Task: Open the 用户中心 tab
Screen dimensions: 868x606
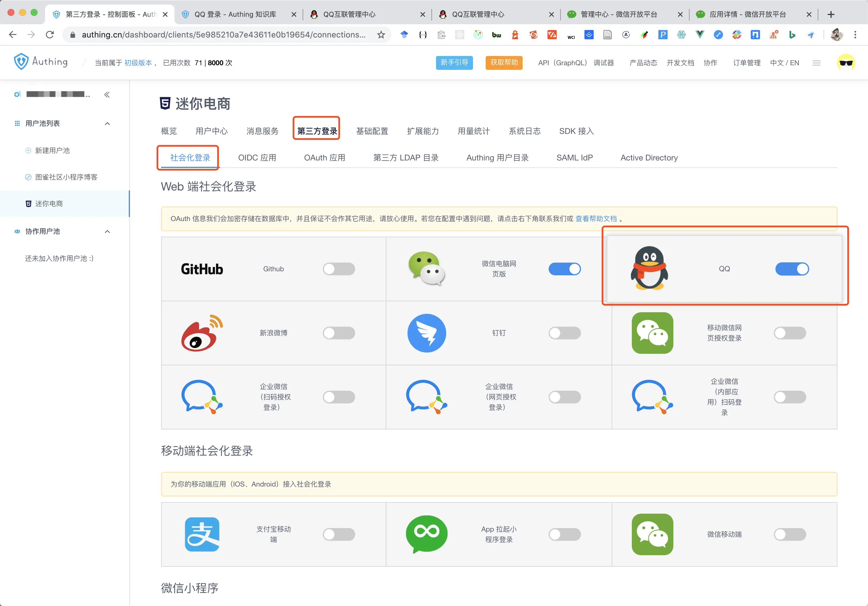Action: (211, 131)
